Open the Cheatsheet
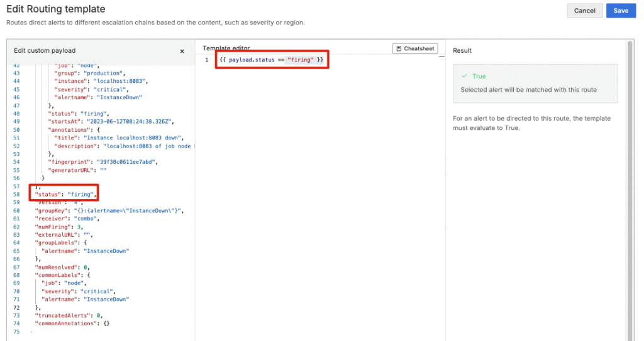Image resolution: width=644 pixels, height=341 pixels. click(415, 48)
